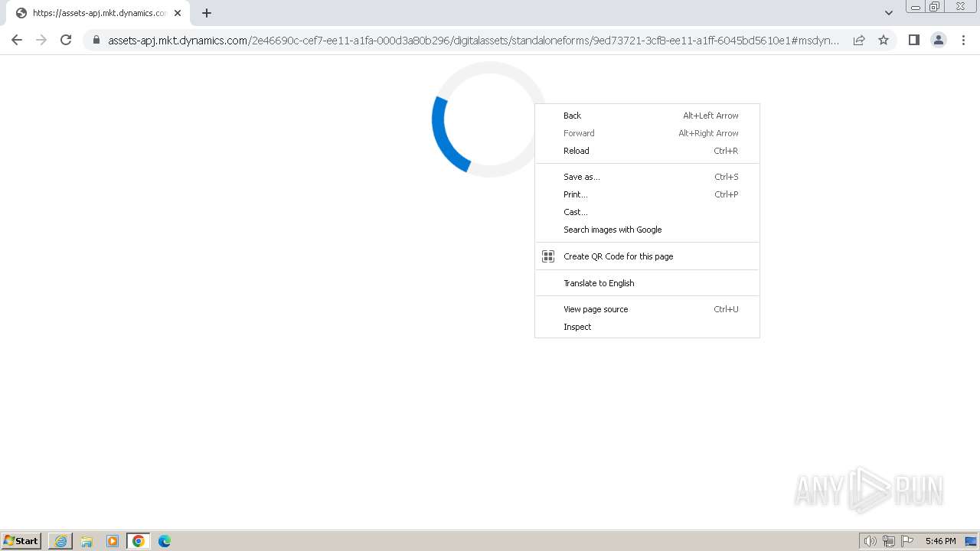Click the padlock site info icon
Image resolution: width=980 pixels, height=551 pixels.
point(96,40)
